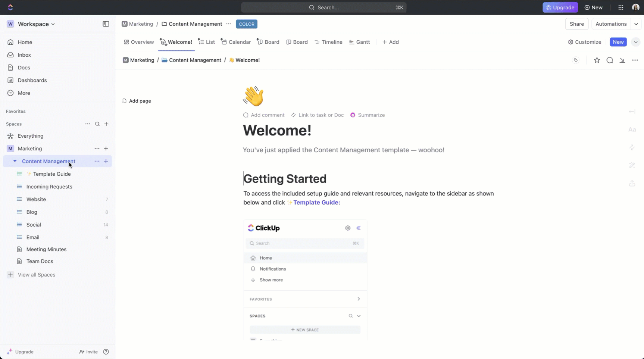644x359 pixels.
Task: Collapse the Content Management folder
Action: (x=15, y=161)
